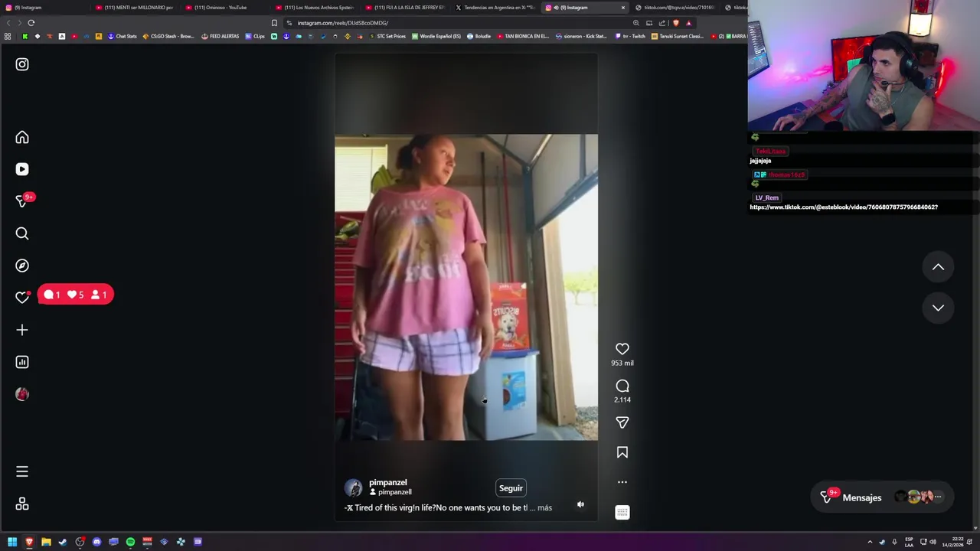Open the dashboard insights icon

point(22,362)
